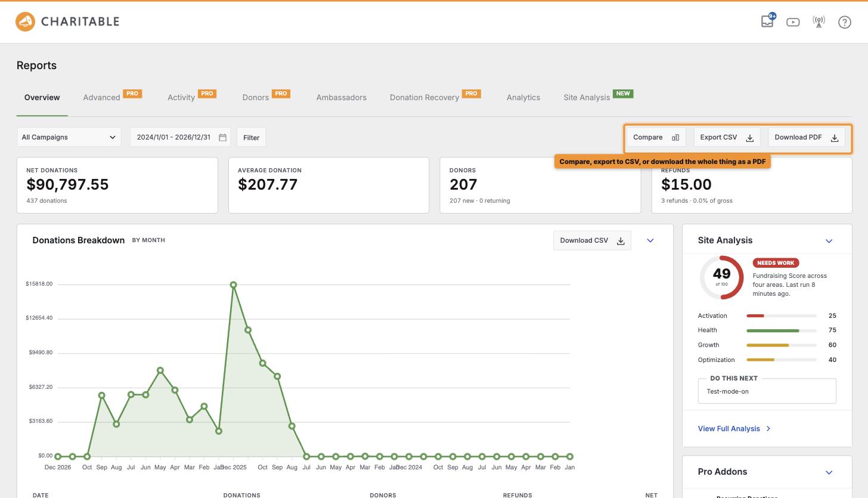Click the Charitable logo
The image size is (868, 498).
67,21
